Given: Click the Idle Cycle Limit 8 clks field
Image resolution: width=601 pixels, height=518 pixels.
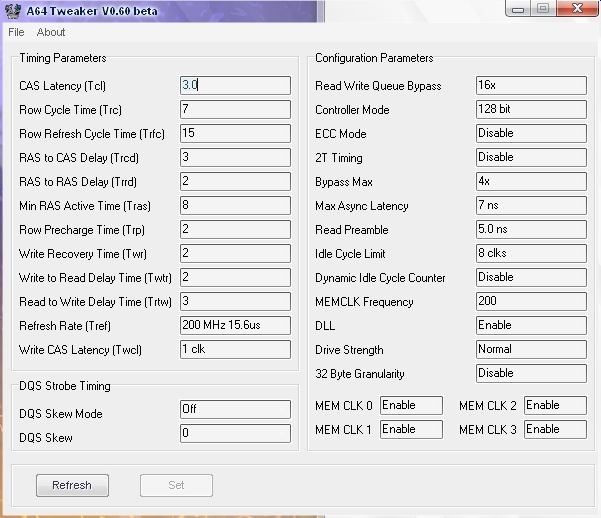Looking at the screenshot, I should click(531, 253).
